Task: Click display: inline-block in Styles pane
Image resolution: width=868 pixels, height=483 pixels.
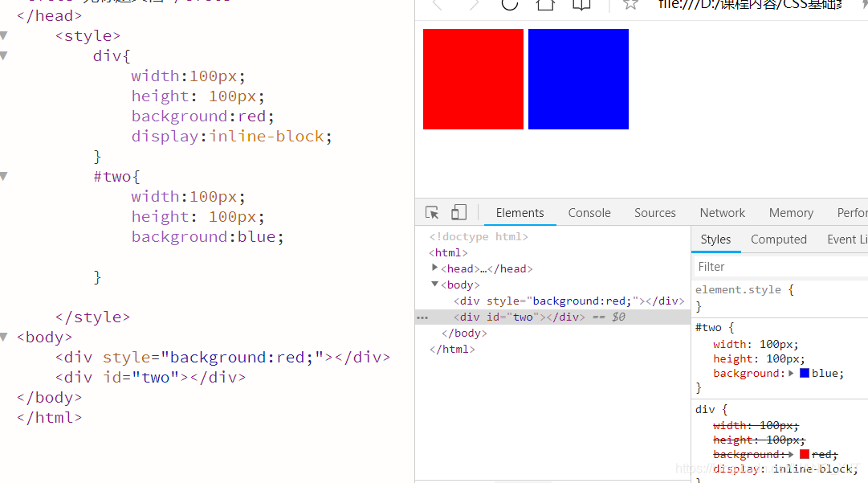Action: 785,469
